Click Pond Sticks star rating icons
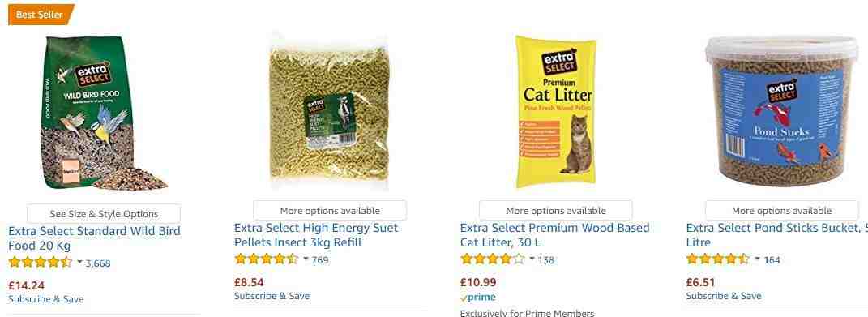The width and height of the screenshot is (868, 317). click(718, 259)
